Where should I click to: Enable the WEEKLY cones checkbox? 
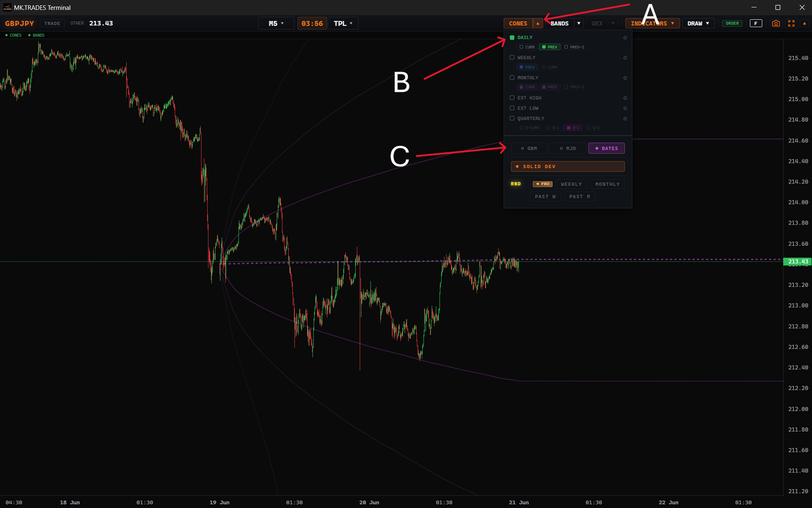click(512, 58)
